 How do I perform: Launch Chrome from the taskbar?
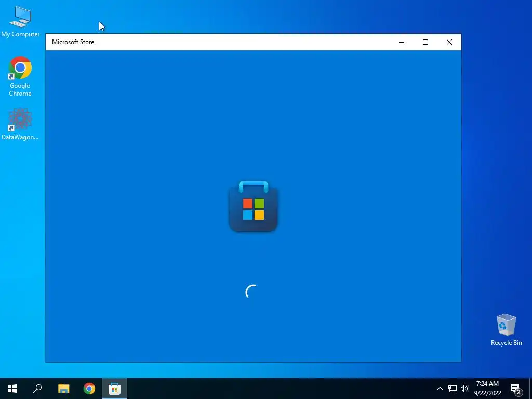pyautogui.click(x=89, y=389)
